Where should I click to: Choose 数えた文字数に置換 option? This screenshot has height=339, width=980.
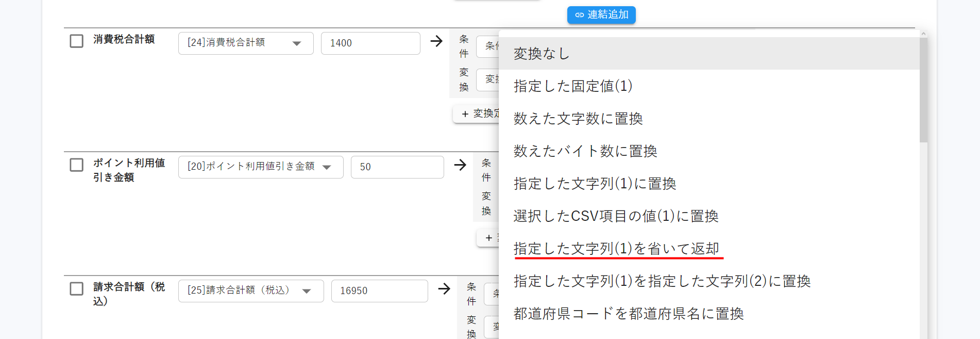pos(578,119)
